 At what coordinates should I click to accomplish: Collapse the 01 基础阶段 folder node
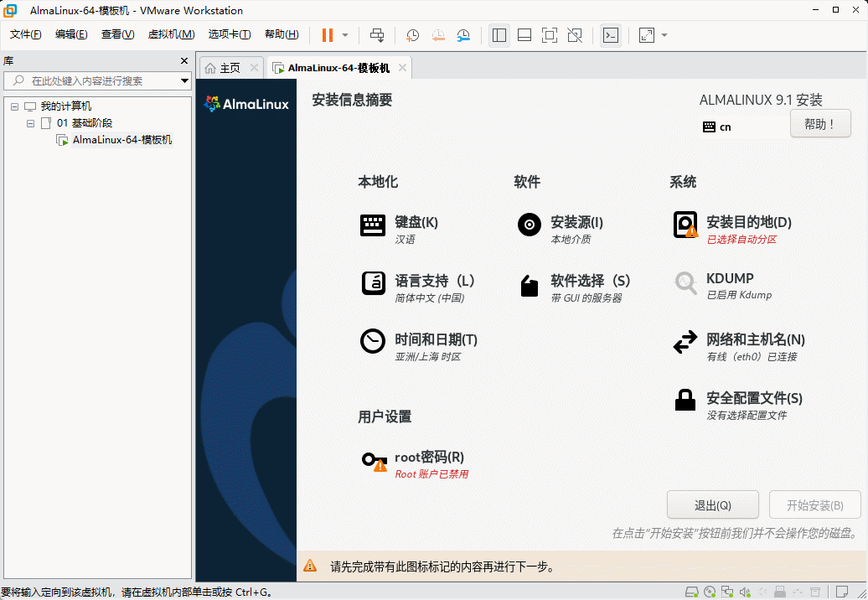31,123
